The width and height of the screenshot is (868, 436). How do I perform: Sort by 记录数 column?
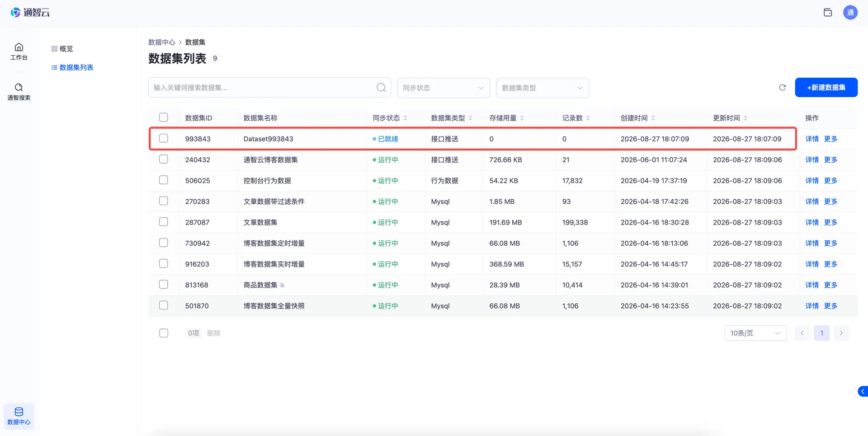588,118
